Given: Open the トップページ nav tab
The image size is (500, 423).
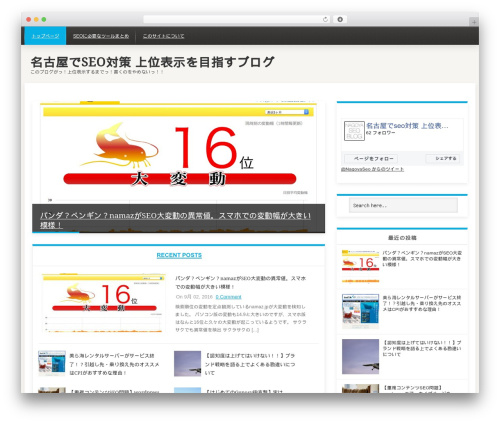Looking at the screenshot, I should [45, 36].
